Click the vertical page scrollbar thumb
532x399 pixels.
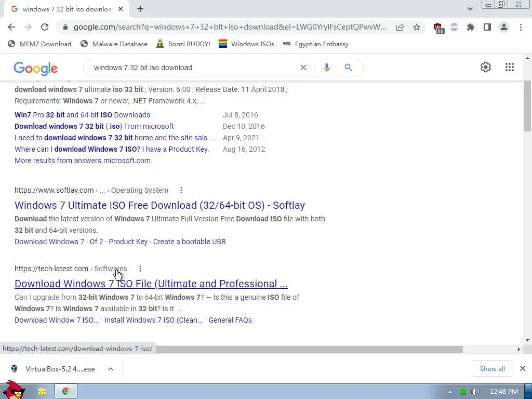click(x=527, y=106)
